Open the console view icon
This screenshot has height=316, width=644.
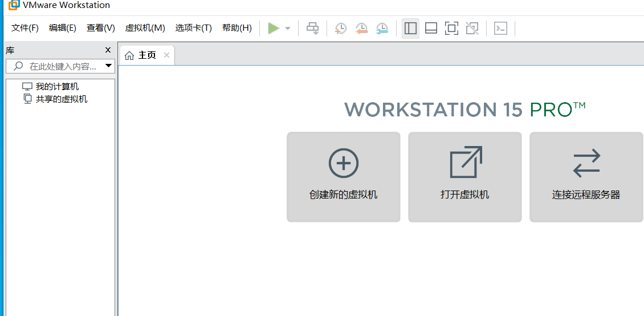(x=500, y=29)
